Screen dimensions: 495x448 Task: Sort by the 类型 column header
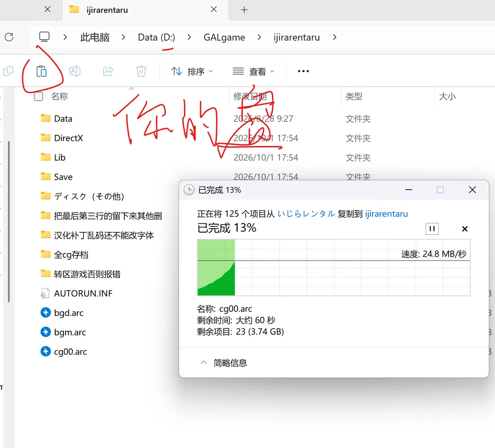pos(354,96)
